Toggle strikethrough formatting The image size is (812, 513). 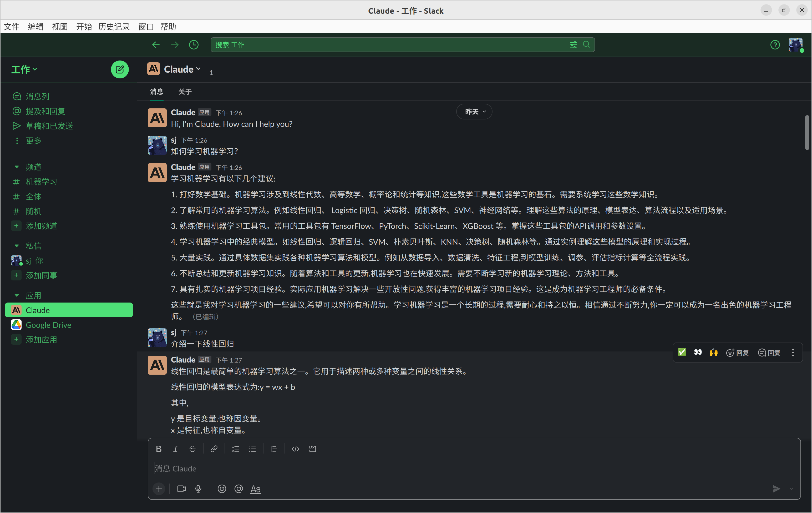[x=192, y=449]
